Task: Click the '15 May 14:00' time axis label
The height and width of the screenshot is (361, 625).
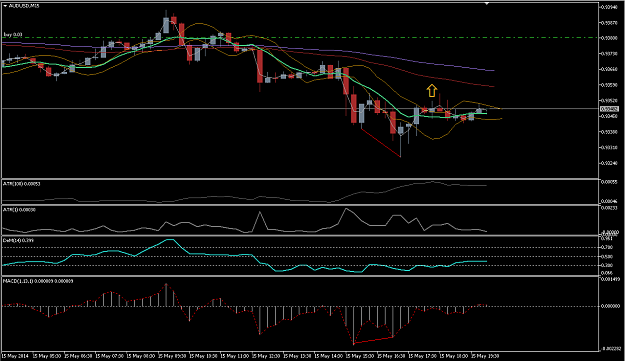Action: (328, 356)
